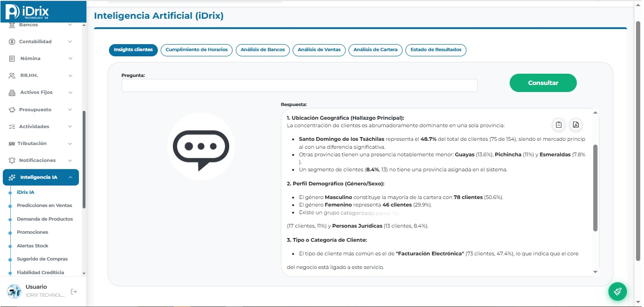The image size is (644, 307).
Task: Click the RR.HH. people icon
Action: coord(12,76)
